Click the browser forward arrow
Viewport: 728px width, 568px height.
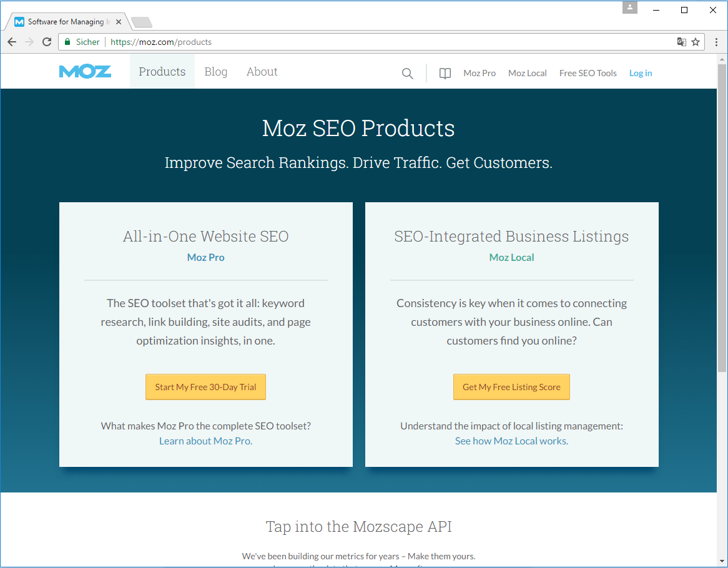(29, 42)
